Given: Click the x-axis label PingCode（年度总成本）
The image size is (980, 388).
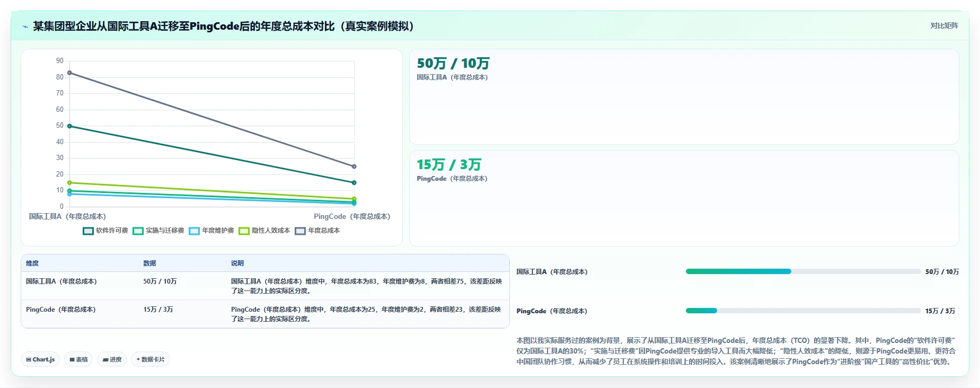Looking at the screenshot, I should click(352, 216).
